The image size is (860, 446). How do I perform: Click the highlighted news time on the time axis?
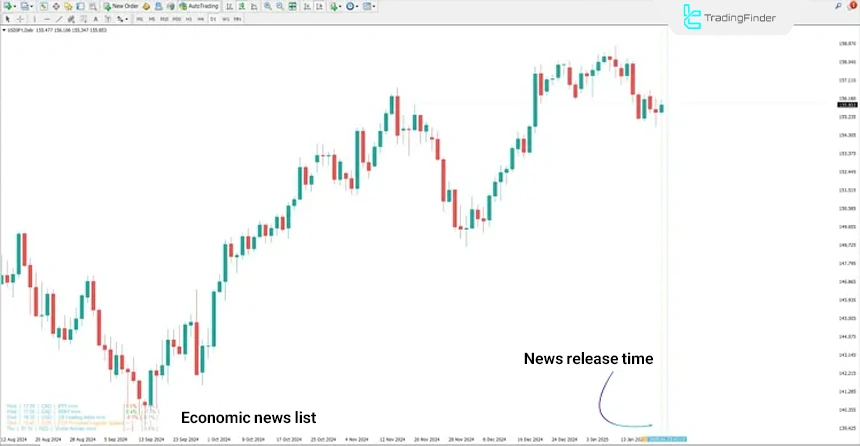click(667, 439)
